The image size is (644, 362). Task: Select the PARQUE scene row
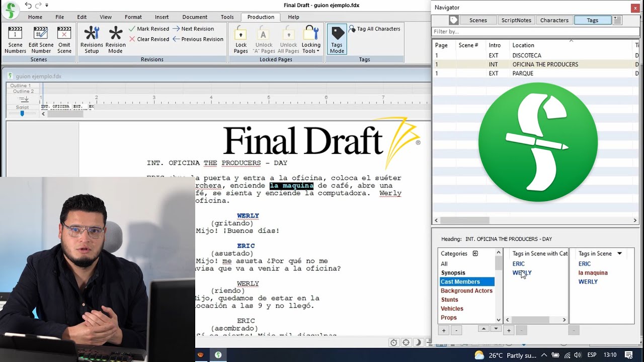coord(535,73)
